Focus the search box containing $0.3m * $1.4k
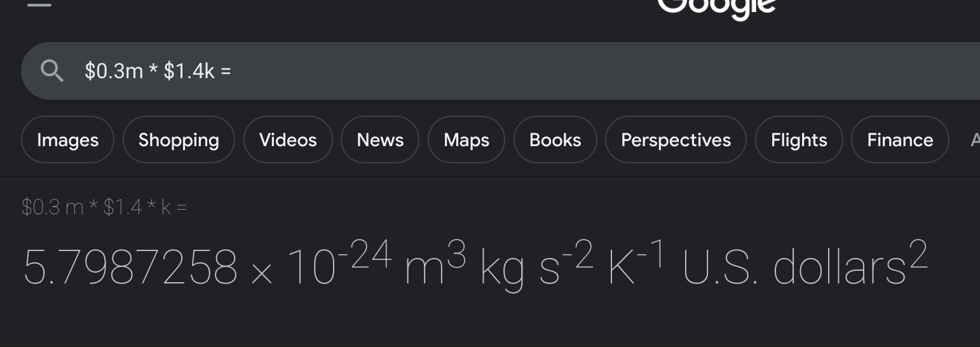 point(501,71)
